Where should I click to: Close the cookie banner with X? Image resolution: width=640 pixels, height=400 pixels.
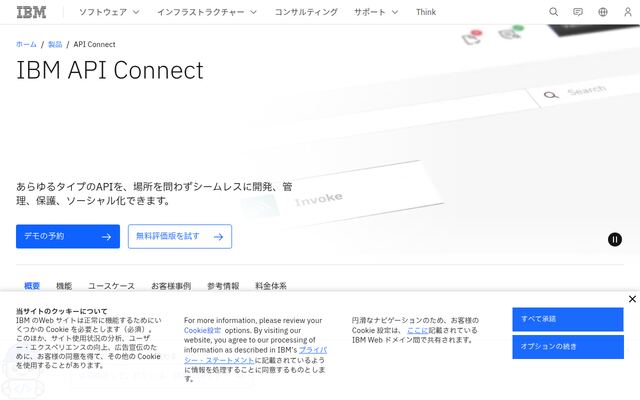[632, 299]
